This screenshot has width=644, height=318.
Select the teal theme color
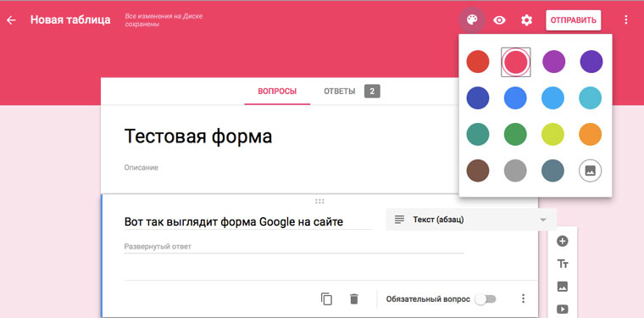(x=478, y=134)
